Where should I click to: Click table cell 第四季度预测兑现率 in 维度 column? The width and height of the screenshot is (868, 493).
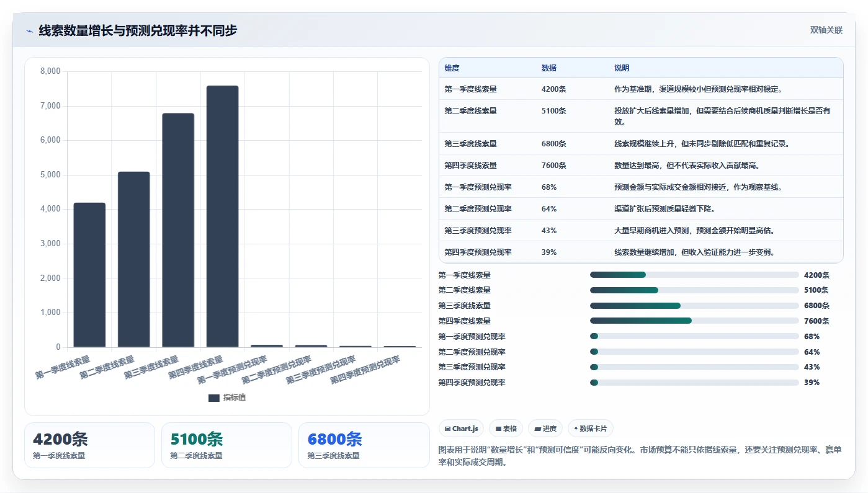pos(478,252)
